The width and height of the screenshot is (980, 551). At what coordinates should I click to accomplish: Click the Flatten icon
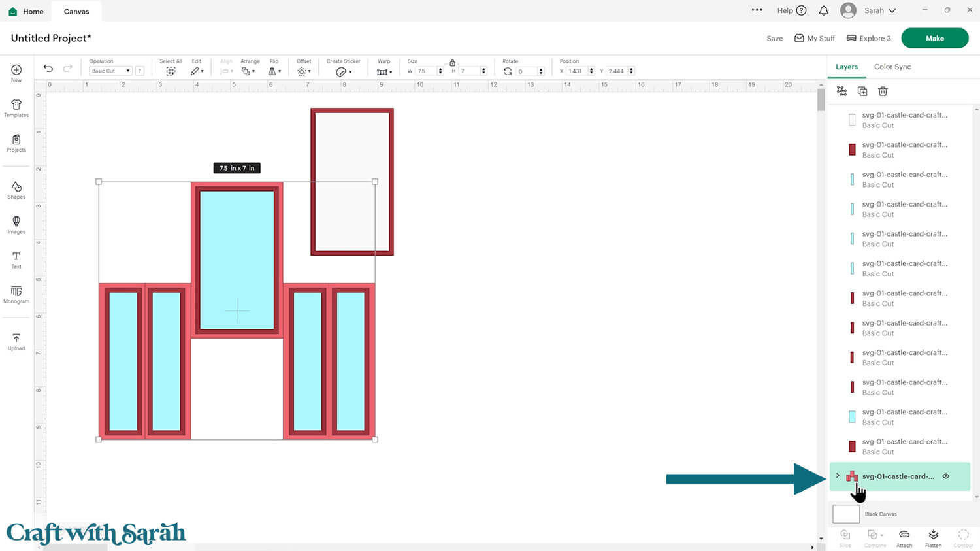tap(933, 538)
